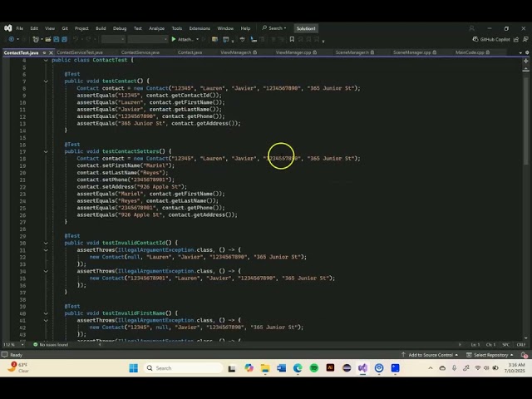Click the Task View icon in the taskbar
Screen dimensions: 532x399
(232, 368)
